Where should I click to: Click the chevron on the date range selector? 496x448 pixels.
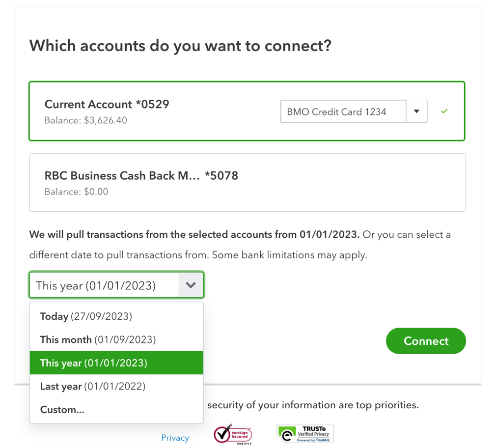pyautogui.click(x=191, y=285)
